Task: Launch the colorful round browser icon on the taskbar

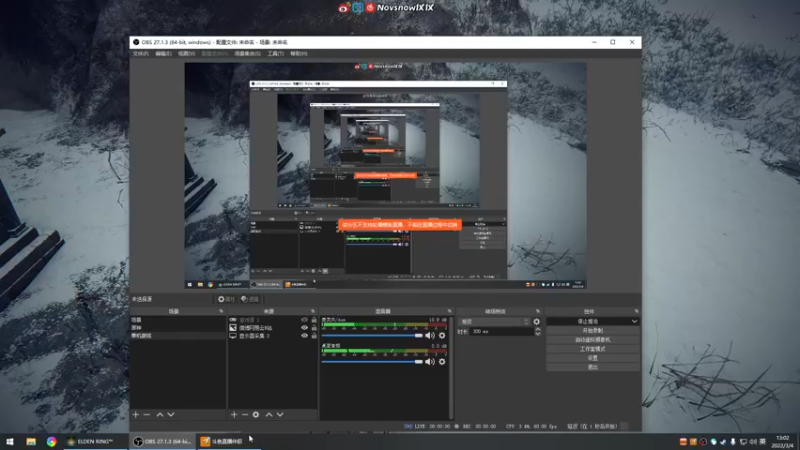Action: (52, 441)
